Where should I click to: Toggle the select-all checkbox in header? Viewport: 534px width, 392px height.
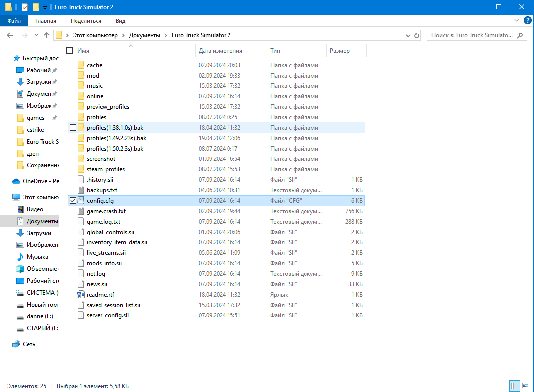pyautogui.click(x=70, y=50)
